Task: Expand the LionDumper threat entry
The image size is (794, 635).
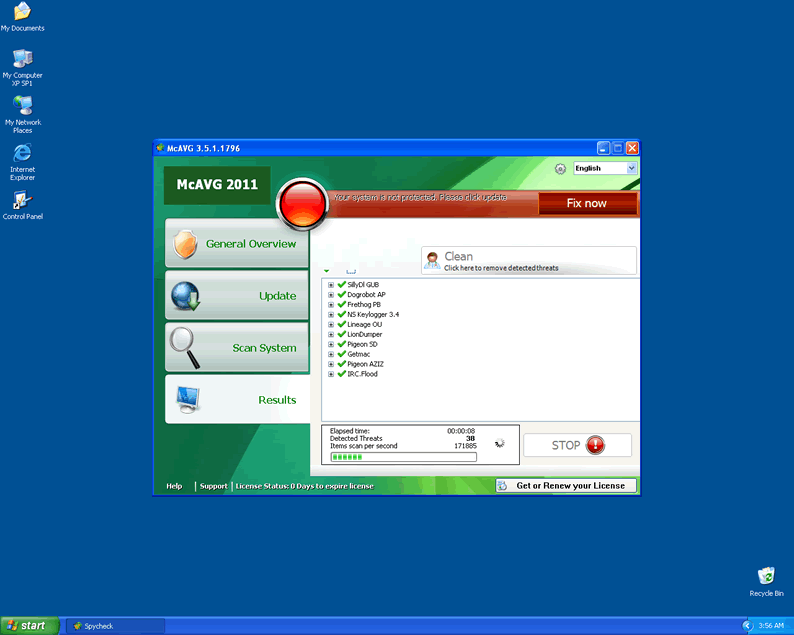Action: point(331,334)
